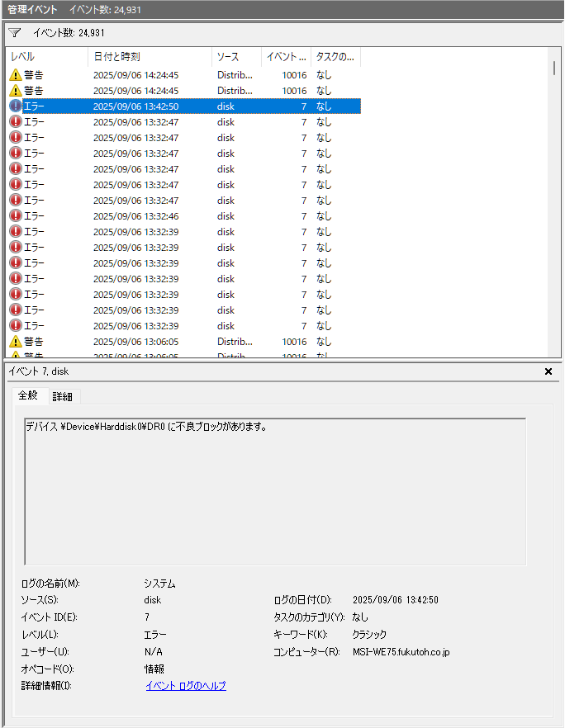Open the イベント ログのヘルプ link
565x728 pixels.
point(186,686)
